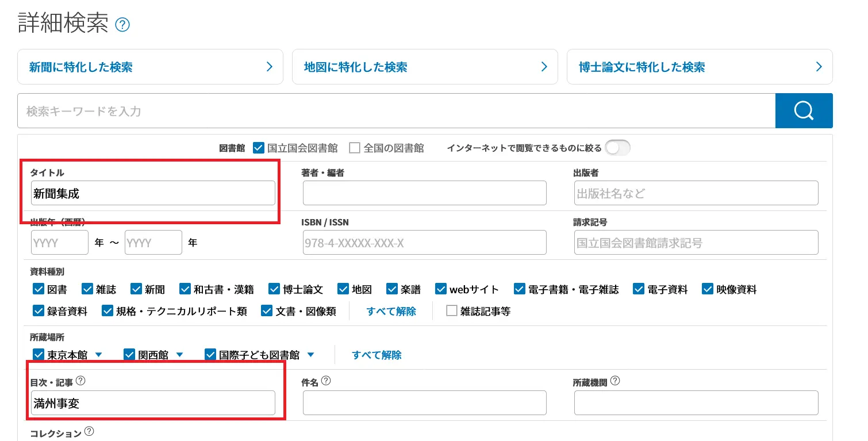The width and height of the screenshot is (868, 441).
Task: Enable インターネットで閲覧できるものに絞る switch
Action: click(618, 148)
